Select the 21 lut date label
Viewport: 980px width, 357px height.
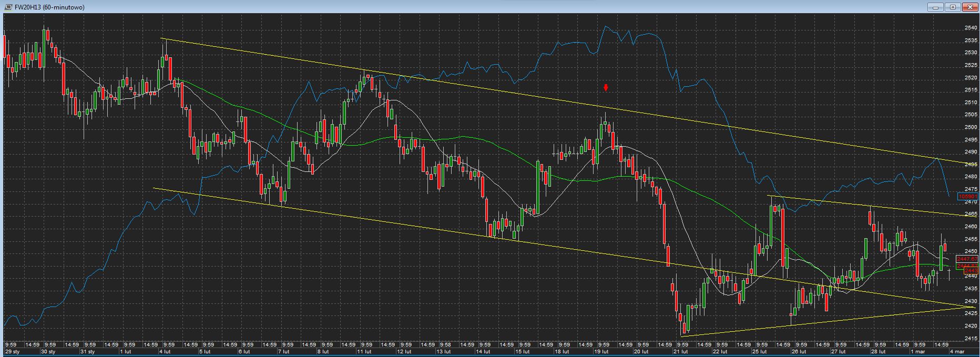pyautogui.click(x=681, y=352)
